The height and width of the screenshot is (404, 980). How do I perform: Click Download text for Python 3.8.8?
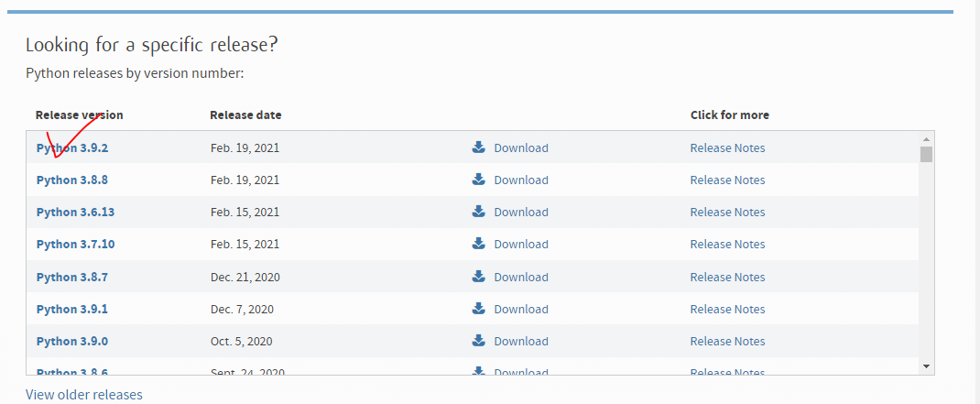click(x=521, y=180)
